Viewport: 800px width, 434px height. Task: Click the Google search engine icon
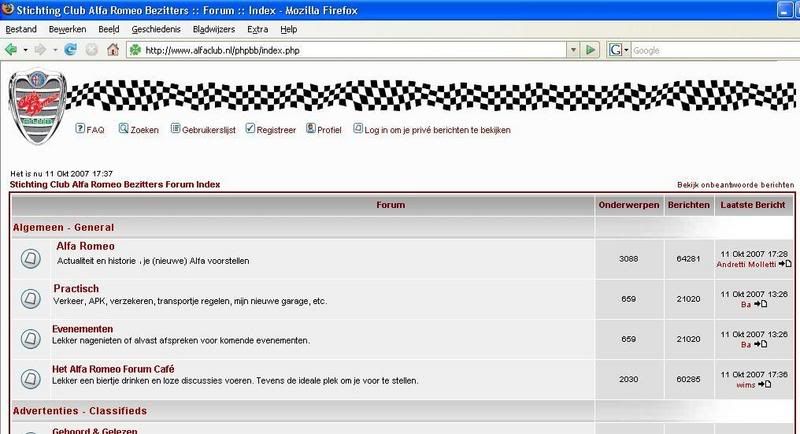point(615,50)
